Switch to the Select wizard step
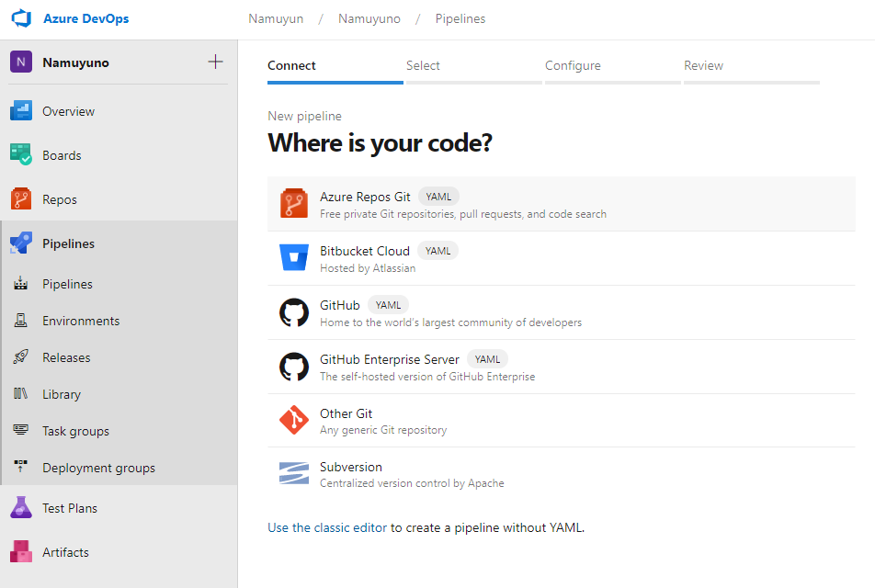875x588 pixels. [x=423, y=66]
